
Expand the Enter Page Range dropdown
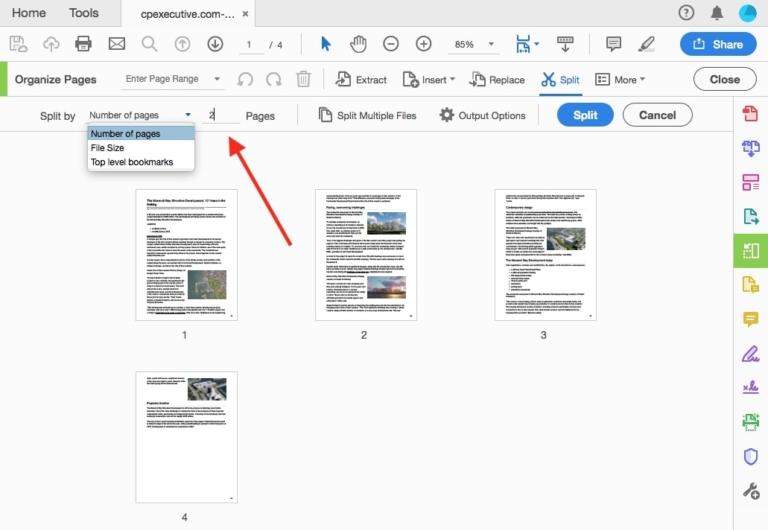218,79
